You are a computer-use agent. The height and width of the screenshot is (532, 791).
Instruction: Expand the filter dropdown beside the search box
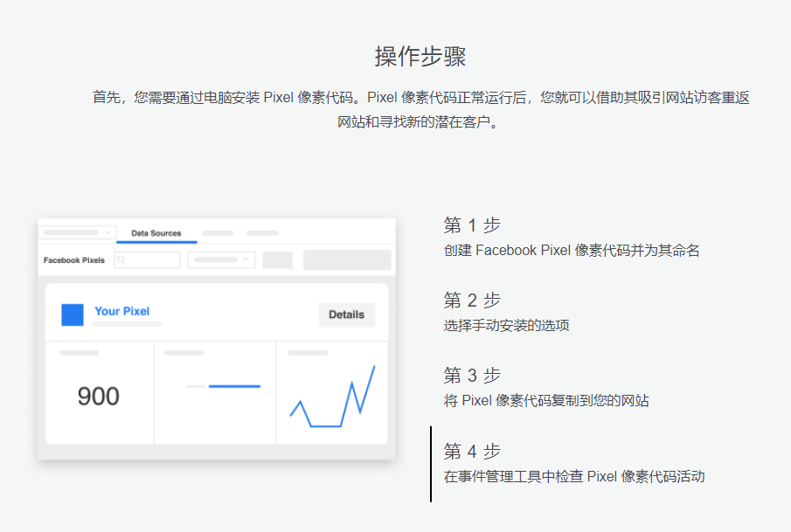222,259
